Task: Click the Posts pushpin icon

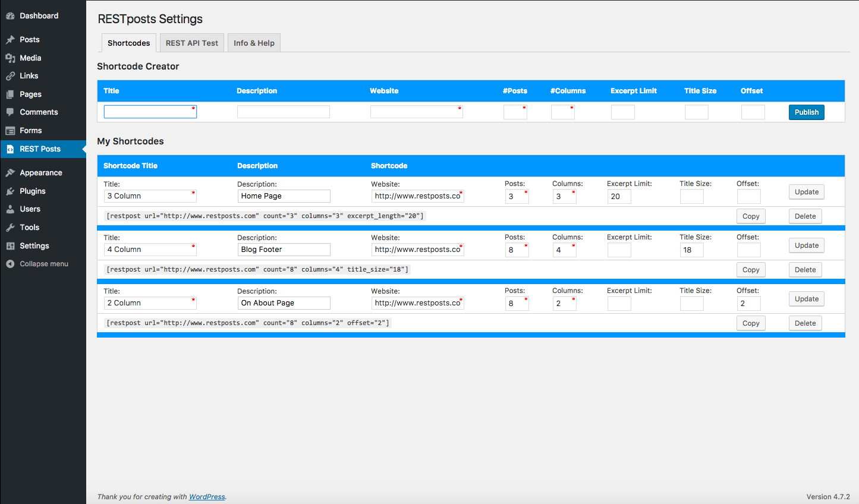Action: (10, 40)
